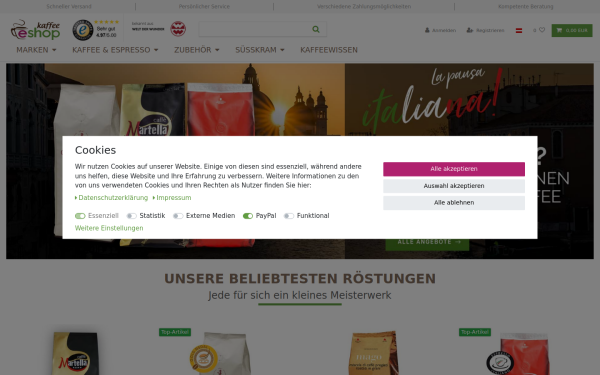Open the KAFFEEWISSEN menu item
600x375 pixels.
pos(329,50)
